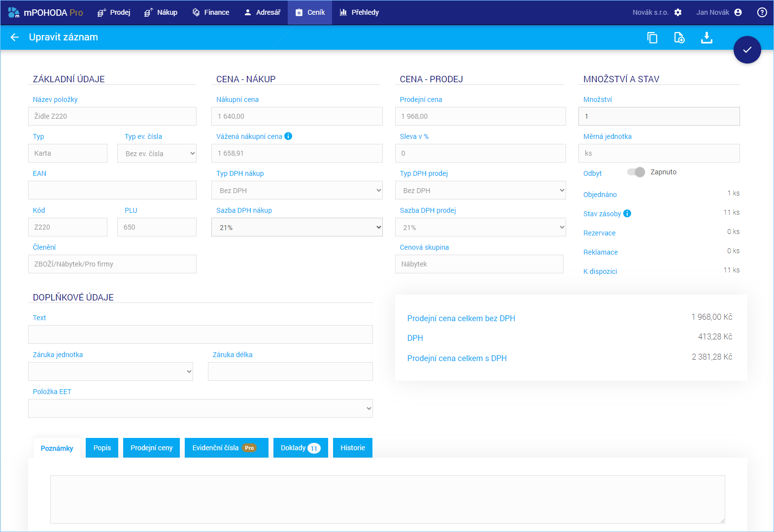Click the Množství field

click(x=659, y=116)
